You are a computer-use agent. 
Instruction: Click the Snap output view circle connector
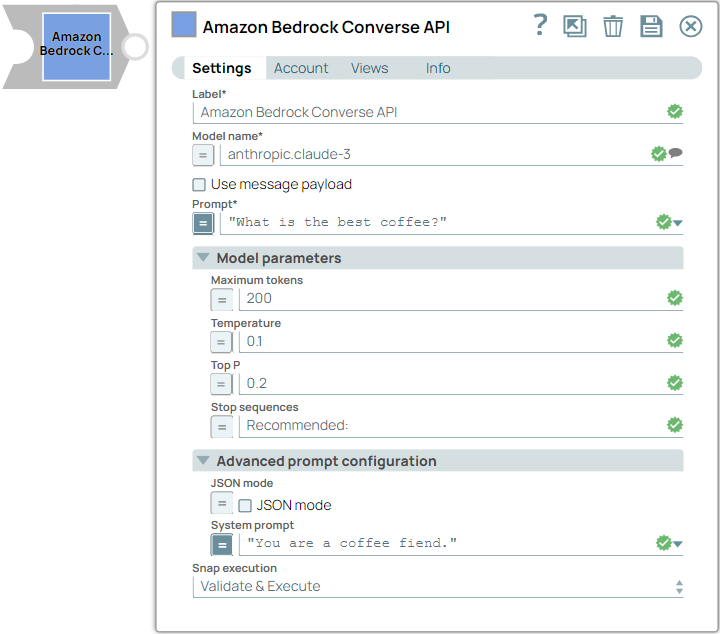coord(135,47)
